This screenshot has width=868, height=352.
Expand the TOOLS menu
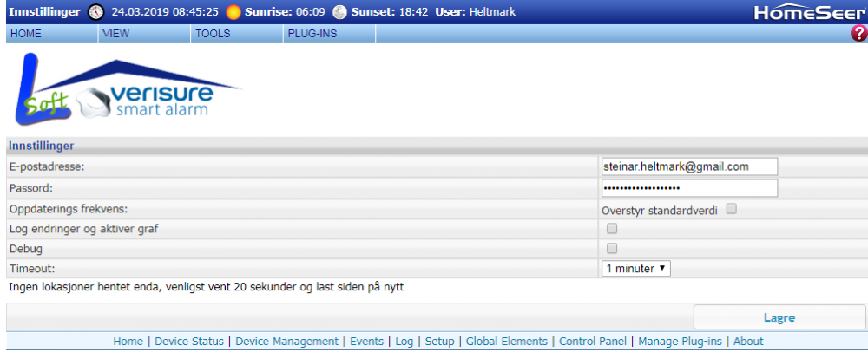pos(213,34)
